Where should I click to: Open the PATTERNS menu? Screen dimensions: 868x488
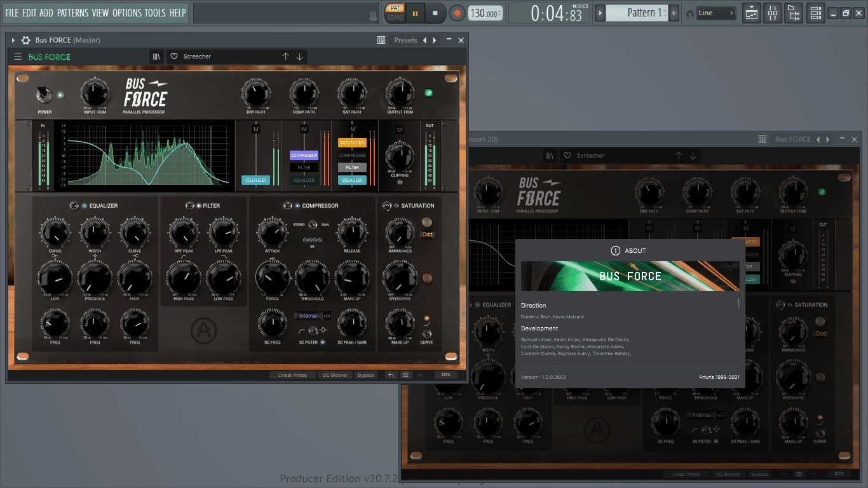tap(72, 13)
